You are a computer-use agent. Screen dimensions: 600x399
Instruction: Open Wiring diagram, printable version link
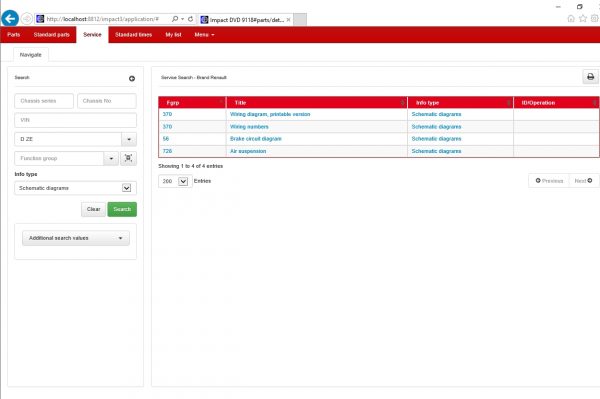coord(270,114)
